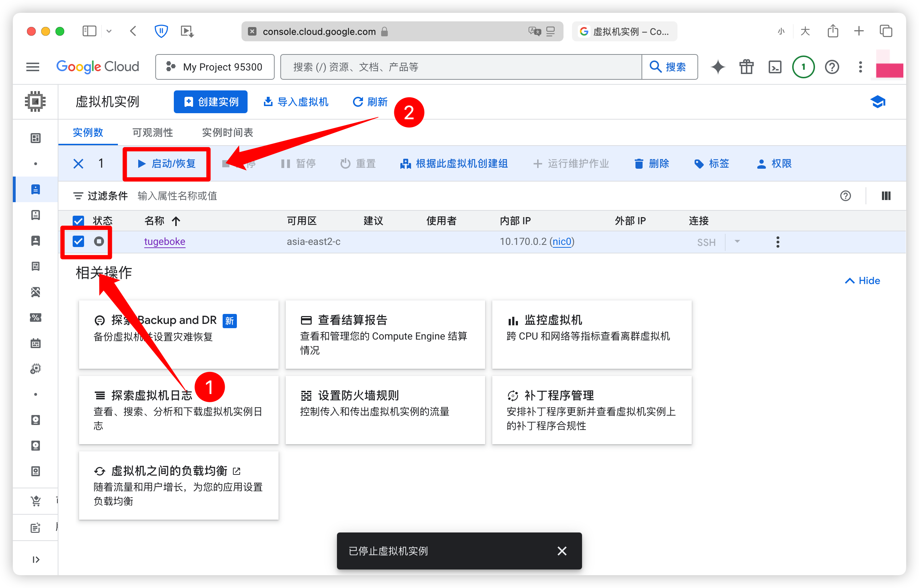Open the committed use discounts percent icon
This screenshot has width=919, height=588.
pos(36,317)
